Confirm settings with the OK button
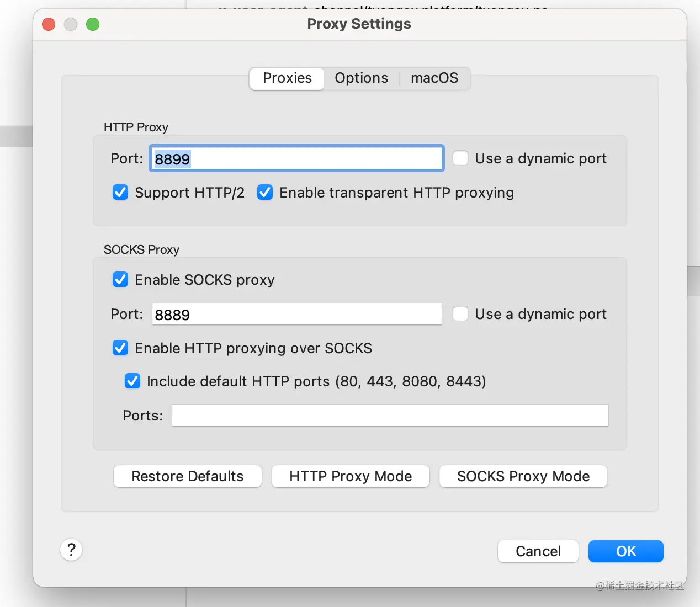The height and width of the screenshot is (607, 700). (x=625, y=551)
